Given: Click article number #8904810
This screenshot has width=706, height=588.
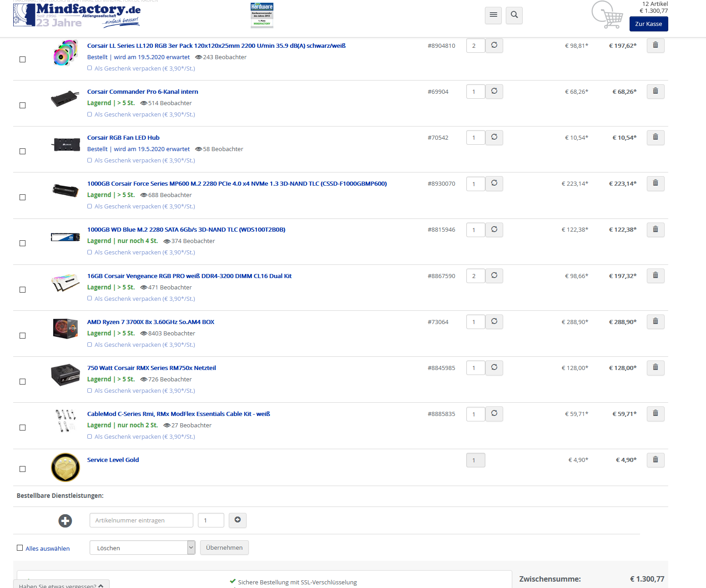Looking at the screenshot, I should pos(441,46).
